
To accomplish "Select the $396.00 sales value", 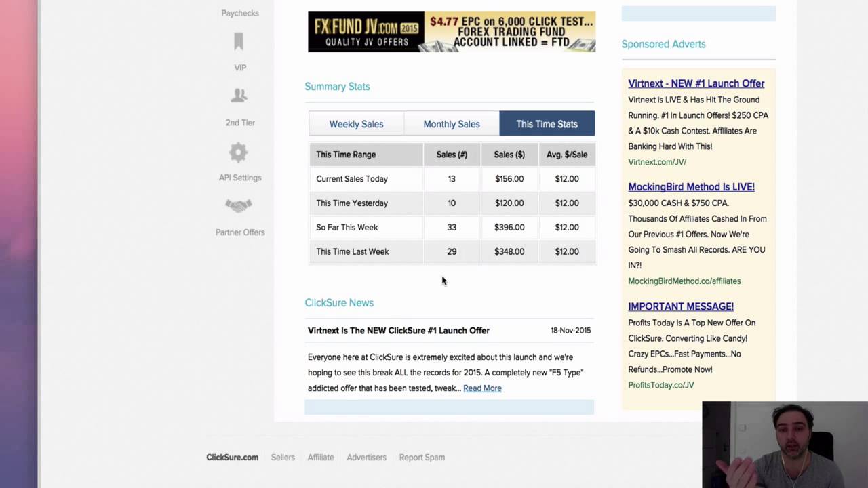I will pos(509,228).
